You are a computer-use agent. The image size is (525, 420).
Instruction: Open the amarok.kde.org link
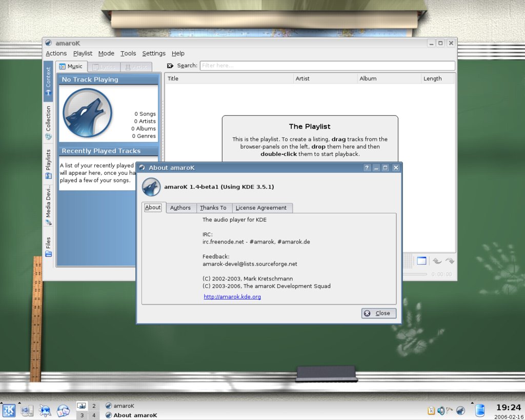tap(232, 297)
